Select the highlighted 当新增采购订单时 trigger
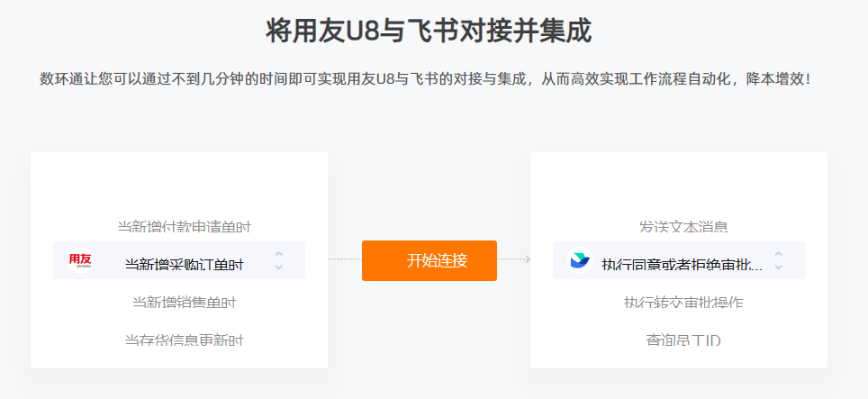This screenshot has width=868, height=399. 184,264
